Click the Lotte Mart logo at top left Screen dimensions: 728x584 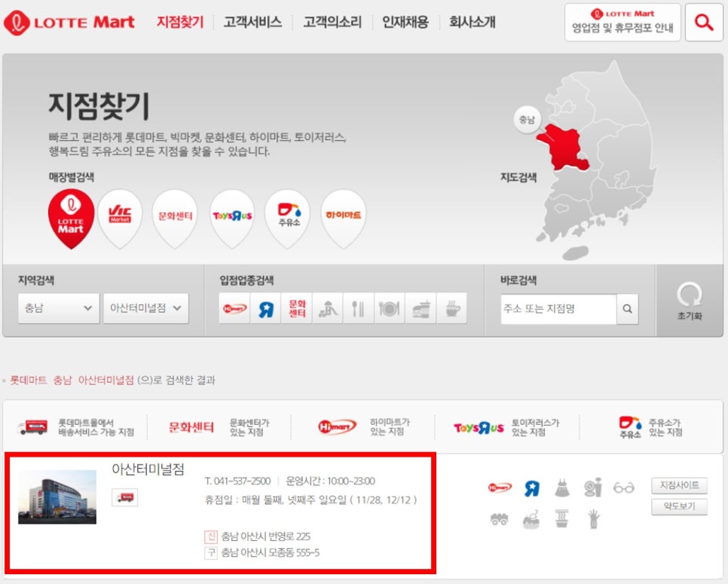click(69, 23)
